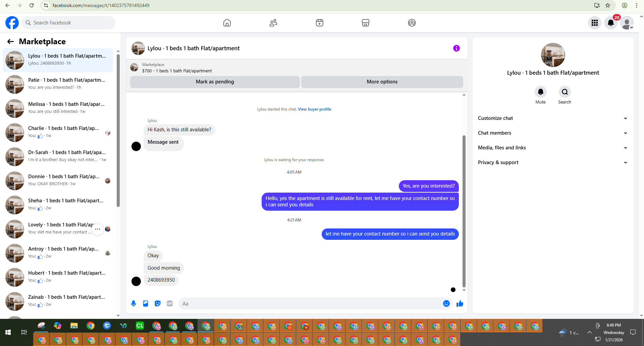Select Dr-Sarah conversation in list
The height and width of the screenshot is (346, 644).
(58, 157)
